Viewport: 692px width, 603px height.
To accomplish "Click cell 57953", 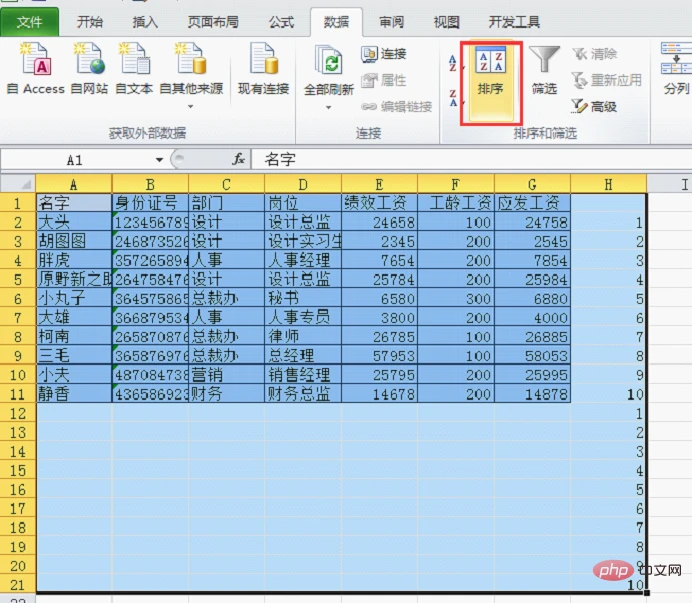I will pyautogui.click(x=379, y=355).
